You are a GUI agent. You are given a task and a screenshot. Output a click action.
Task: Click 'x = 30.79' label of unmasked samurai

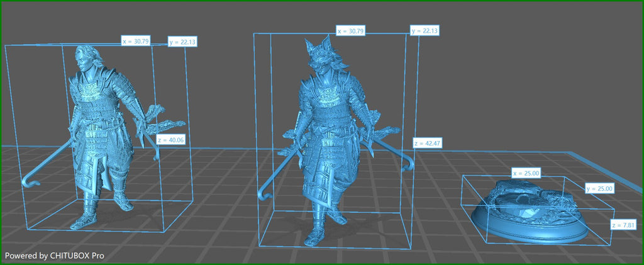coord(136,41)
